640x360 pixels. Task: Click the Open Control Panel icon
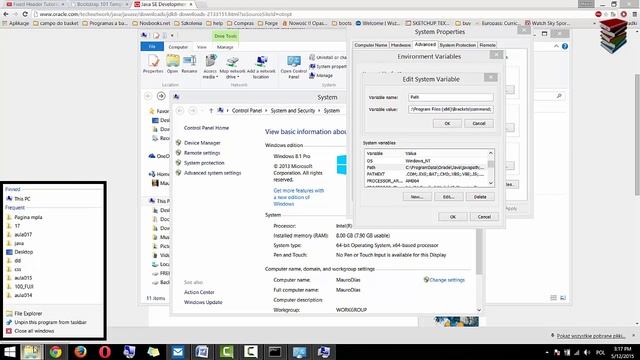293,67
